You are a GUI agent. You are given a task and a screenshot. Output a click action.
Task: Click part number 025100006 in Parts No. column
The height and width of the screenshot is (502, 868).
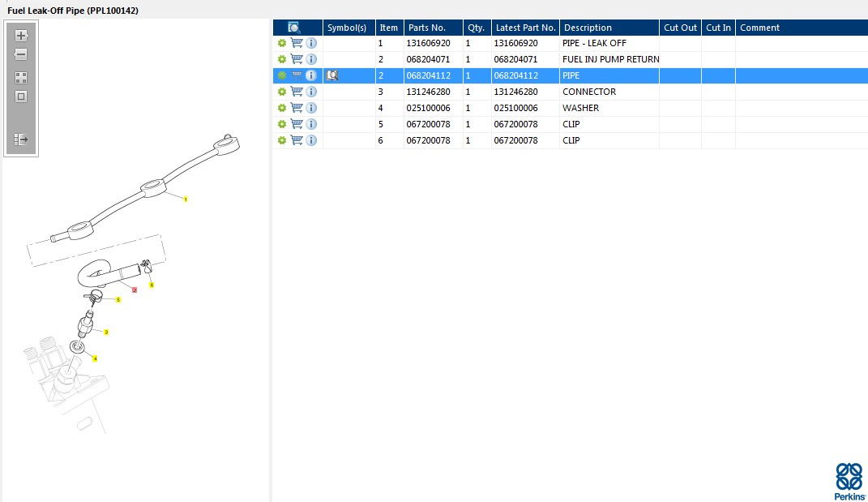coord(428,108)
